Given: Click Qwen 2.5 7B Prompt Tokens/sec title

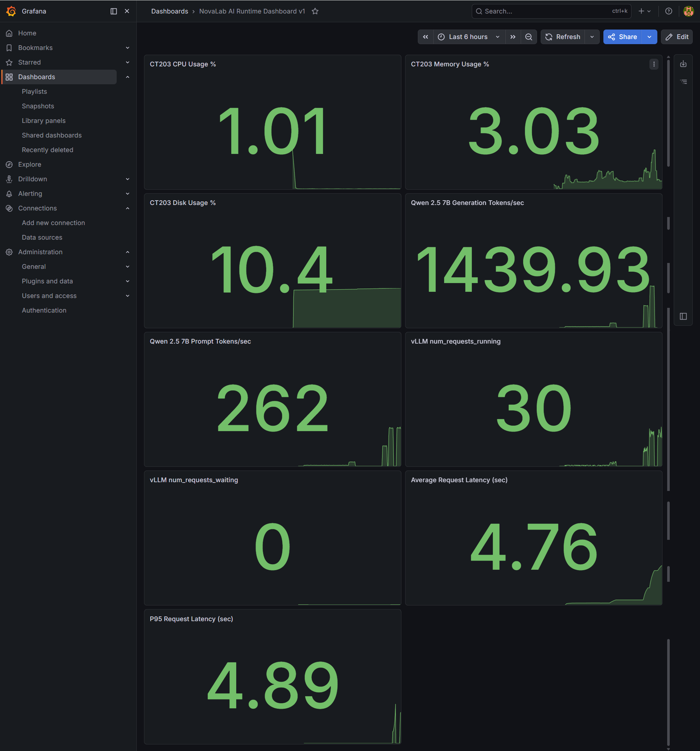Looking at the screenshot, I should tap(201, 341).
